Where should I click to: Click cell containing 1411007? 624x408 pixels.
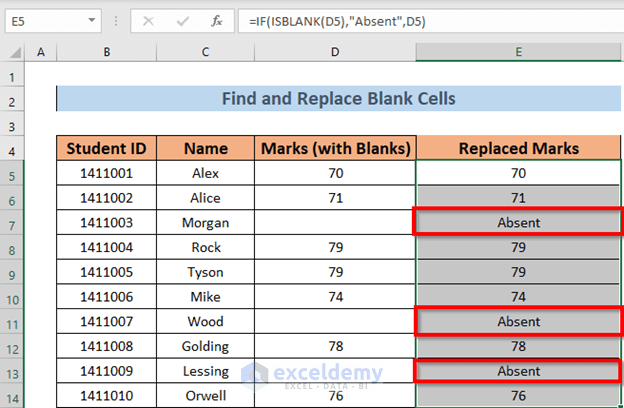(106, 321)
